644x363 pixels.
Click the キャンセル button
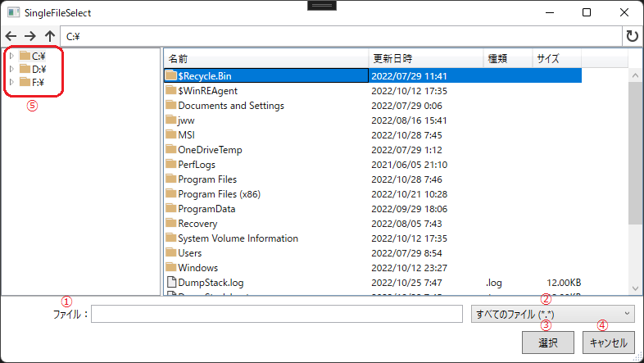click(608, 343)
